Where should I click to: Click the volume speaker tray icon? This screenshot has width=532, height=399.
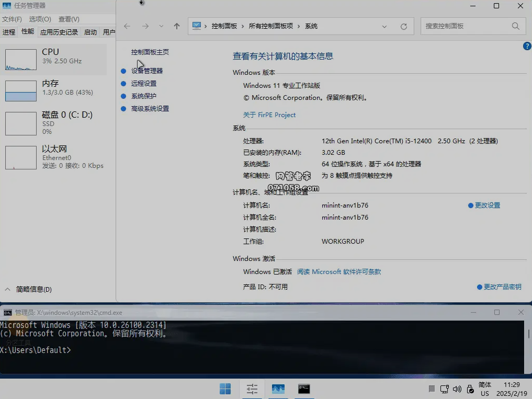click(457, 389)
